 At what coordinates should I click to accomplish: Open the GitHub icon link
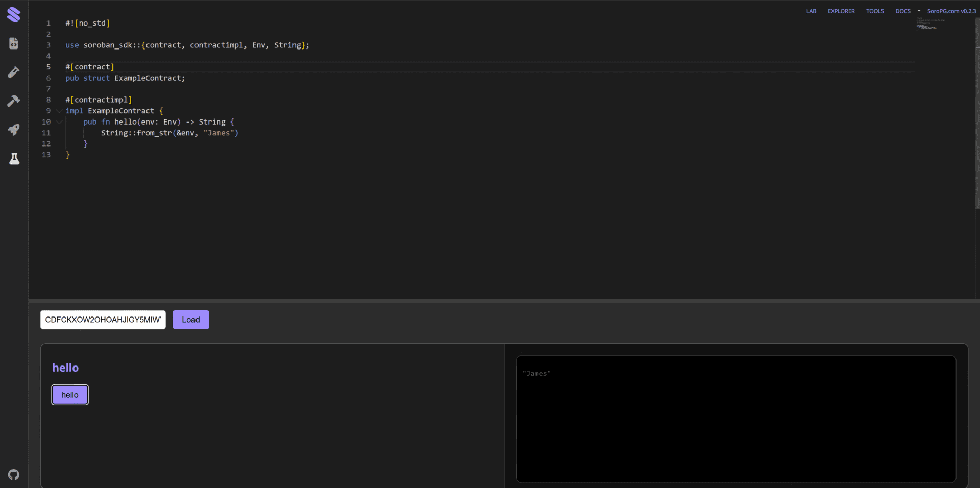click(14, 475)
